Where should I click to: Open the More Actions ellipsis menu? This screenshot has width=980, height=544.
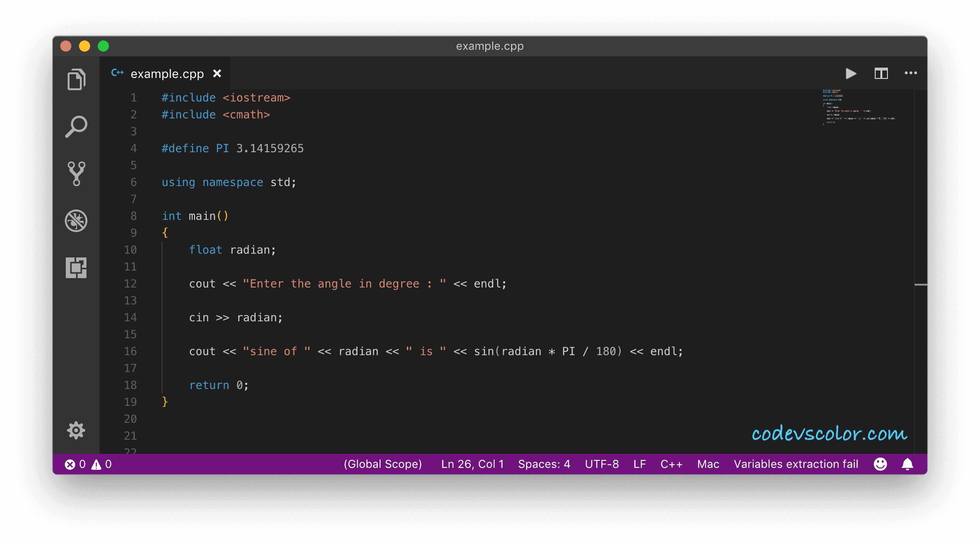pyautogui.click(x=910, y=73)
